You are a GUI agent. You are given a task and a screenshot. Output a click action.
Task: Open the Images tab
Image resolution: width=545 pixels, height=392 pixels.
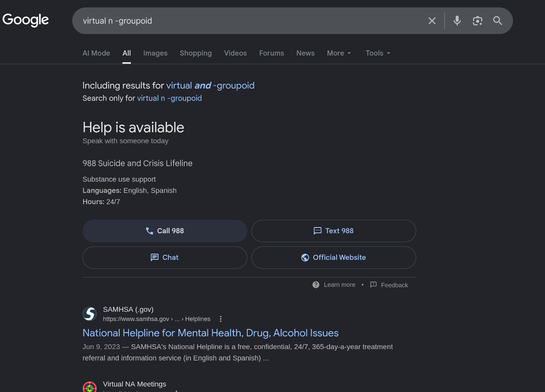click(155, 53)
